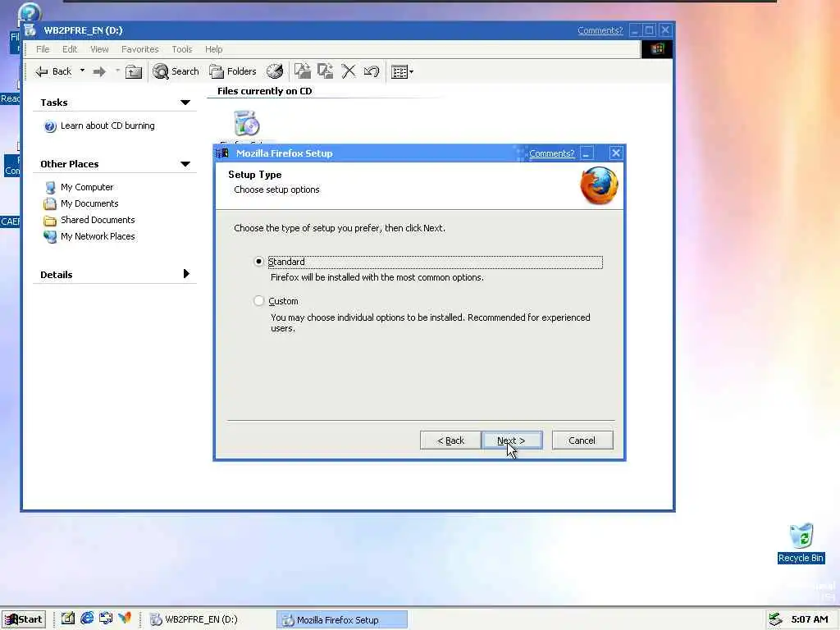Click the first Quick Launch notepad icon

click(68, 619)
